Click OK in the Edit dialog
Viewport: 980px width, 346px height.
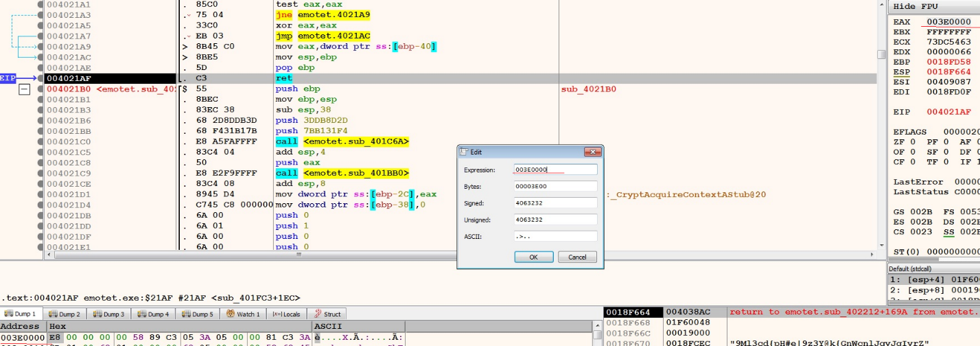[x=533, y=257]
